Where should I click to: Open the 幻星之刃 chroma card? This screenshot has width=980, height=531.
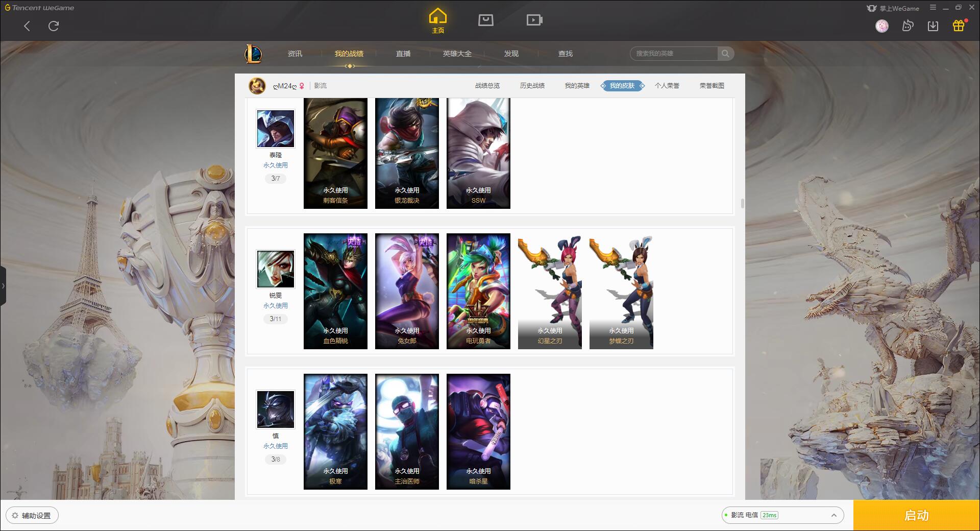click(x=550, y=291)
